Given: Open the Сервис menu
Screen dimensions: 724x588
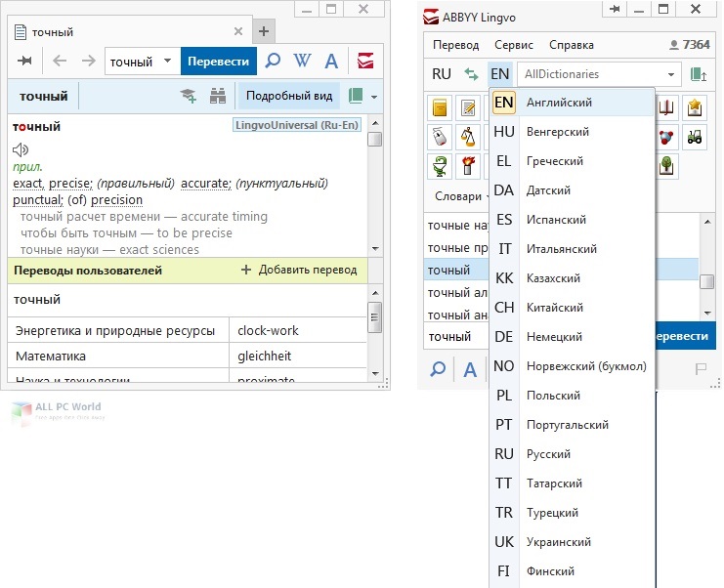Looking at the screenshot, I should click(x=514, y=45).
